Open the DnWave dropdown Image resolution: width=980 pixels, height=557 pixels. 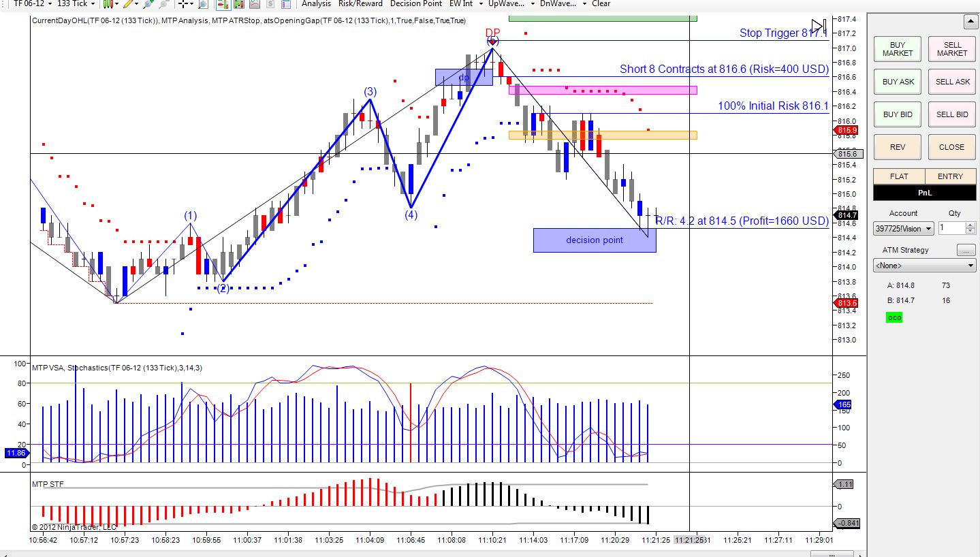563,3
